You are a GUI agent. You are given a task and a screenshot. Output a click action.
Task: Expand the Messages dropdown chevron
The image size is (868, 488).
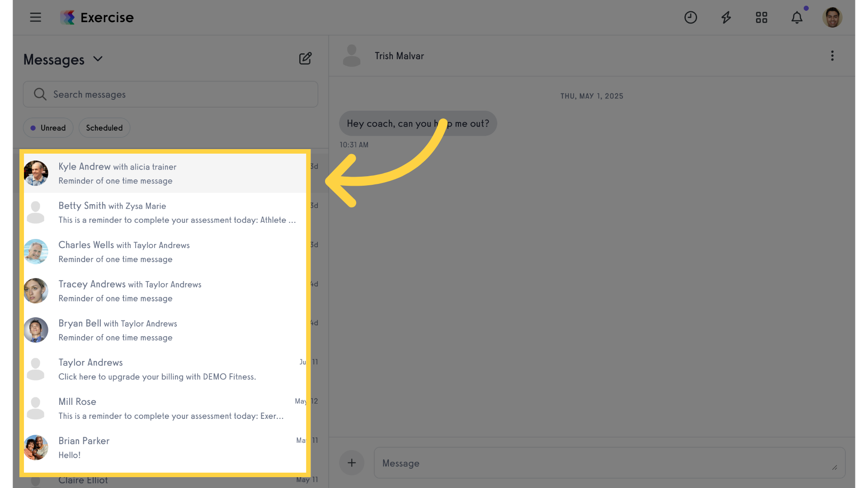tap(98, 59)
